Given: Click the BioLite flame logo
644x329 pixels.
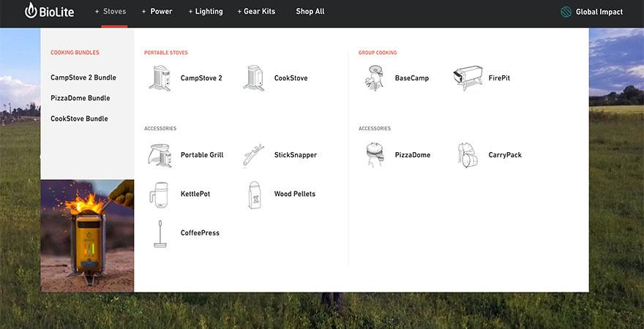Looking at the screenshot, I should pyautogui.click(x=49, y=11).
